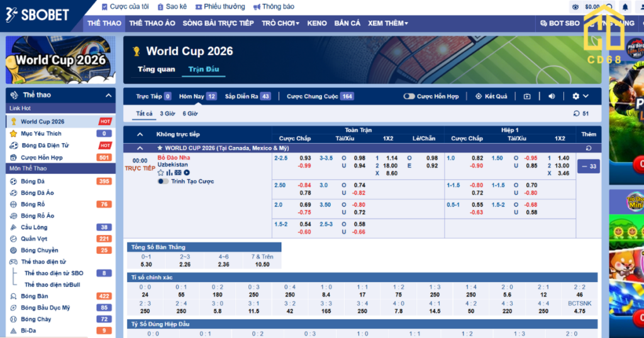Open BẮN CÁ menu item
The height and width of the screenshot is (338, 644).
(x=347, y=23)
